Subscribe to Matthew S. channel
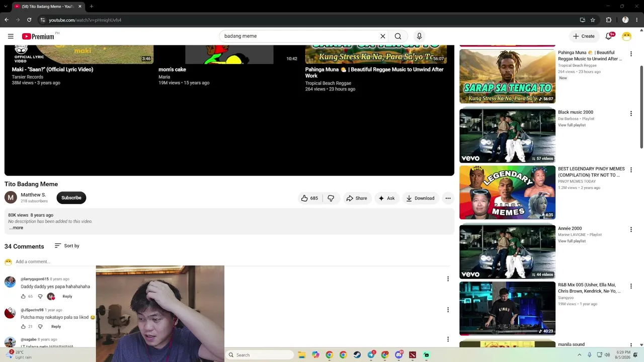The image size is (644, 362). click(71, 198)
